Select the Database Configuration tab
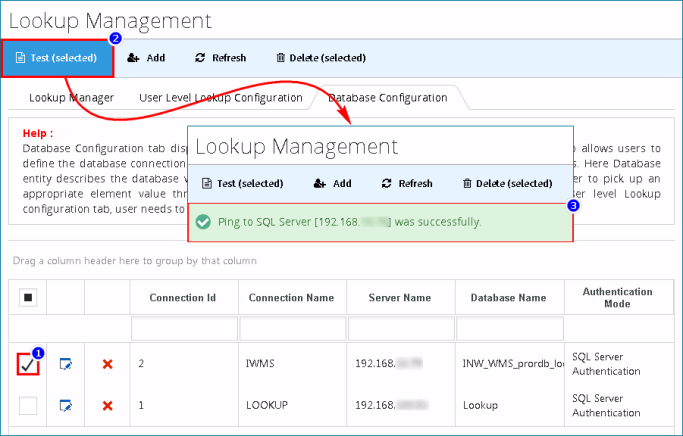 pyautogui.click(x=388, y=98)
